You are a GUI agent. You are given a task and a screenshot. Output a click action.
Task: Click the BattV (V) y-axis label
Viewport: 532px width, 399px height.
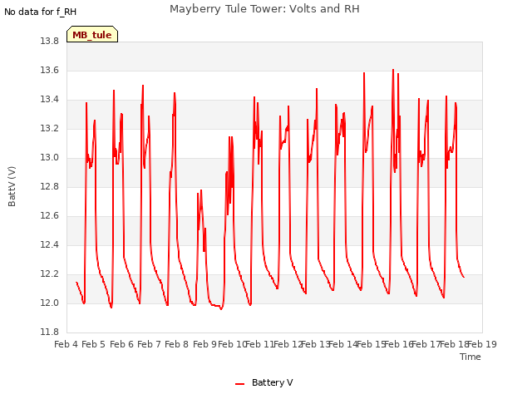click(12, 186)
